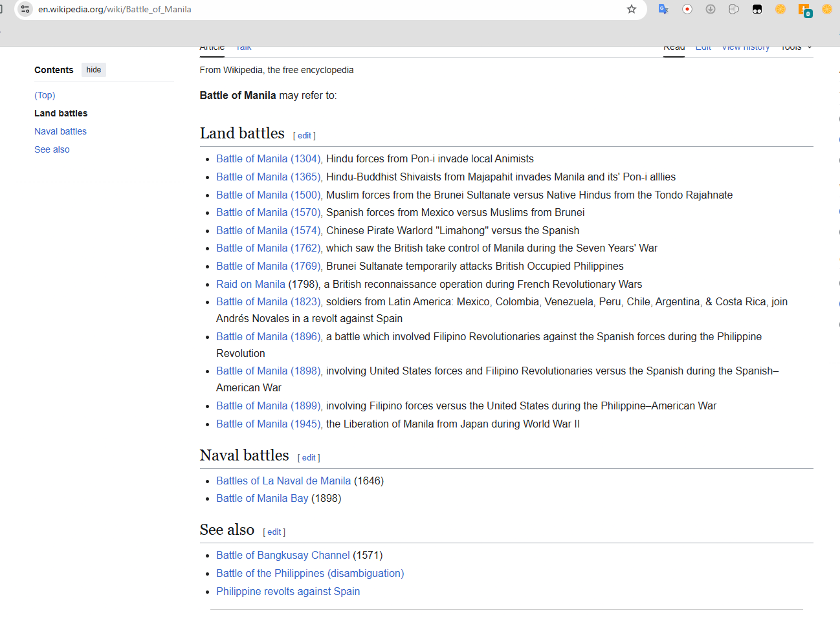This screenshot has width=840, height=617.
Task: Jump to See also in Contents
Action: click(x=52, y=149)
